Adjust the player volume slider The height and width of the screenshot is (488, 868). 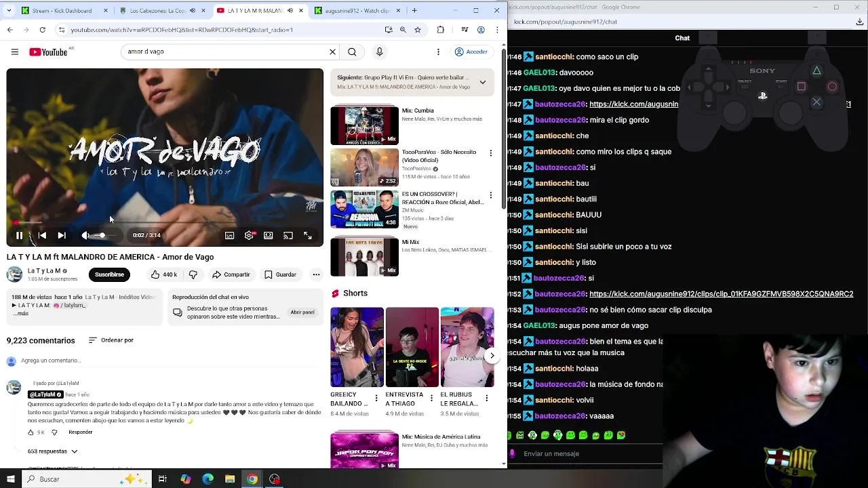[x=103, y=235]
